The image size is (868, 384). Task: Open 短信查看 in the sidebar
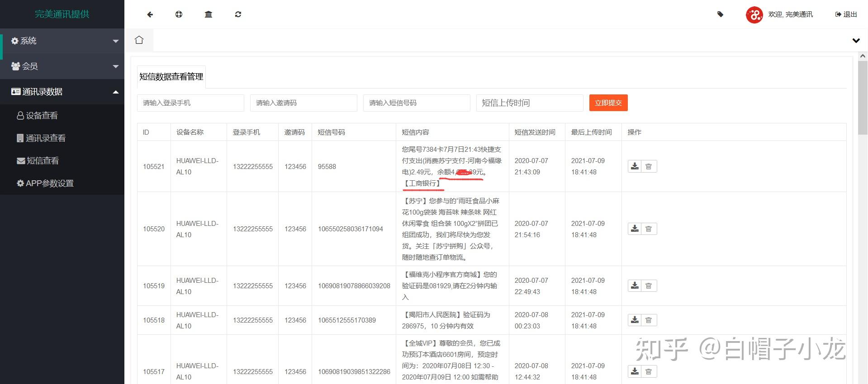pyautogui.click(x=62, y=161)
